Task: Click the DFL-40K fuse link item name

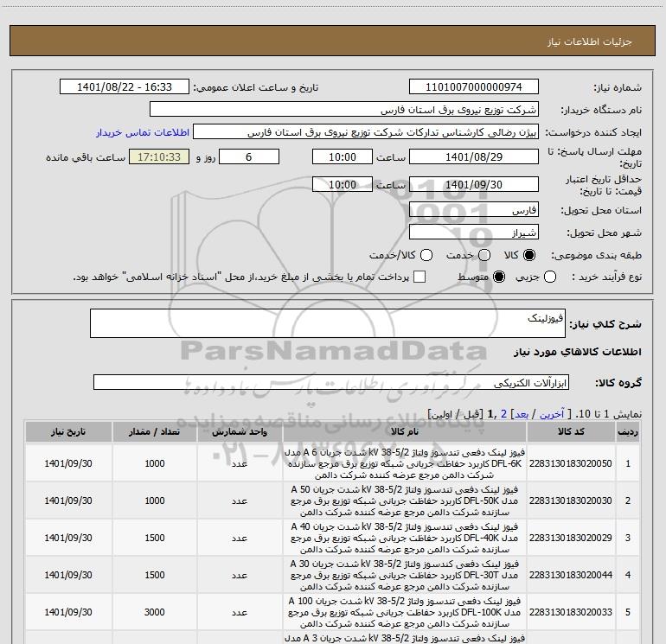Action: (405, 538)
